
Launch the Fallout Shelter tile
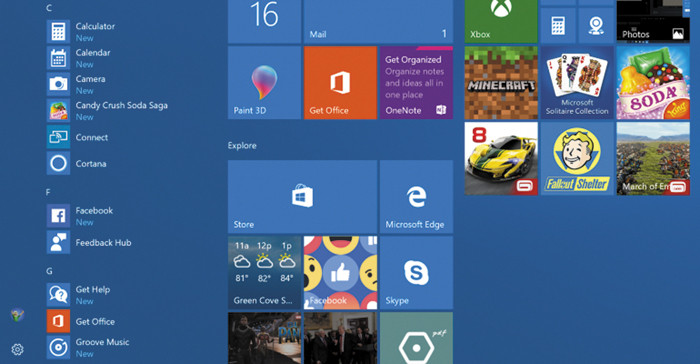point(577,159)
